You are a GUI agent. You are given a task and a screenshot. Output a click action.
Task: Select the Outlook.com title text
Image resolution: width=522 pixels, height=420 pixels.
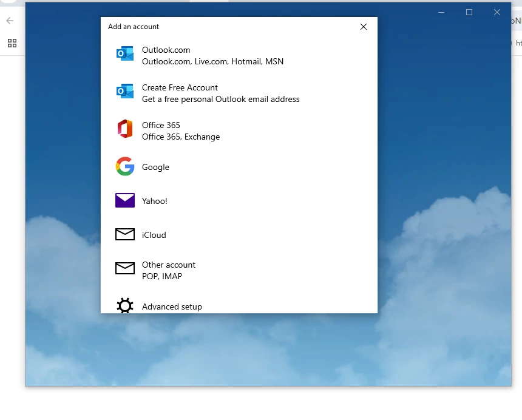pos(166,50)
